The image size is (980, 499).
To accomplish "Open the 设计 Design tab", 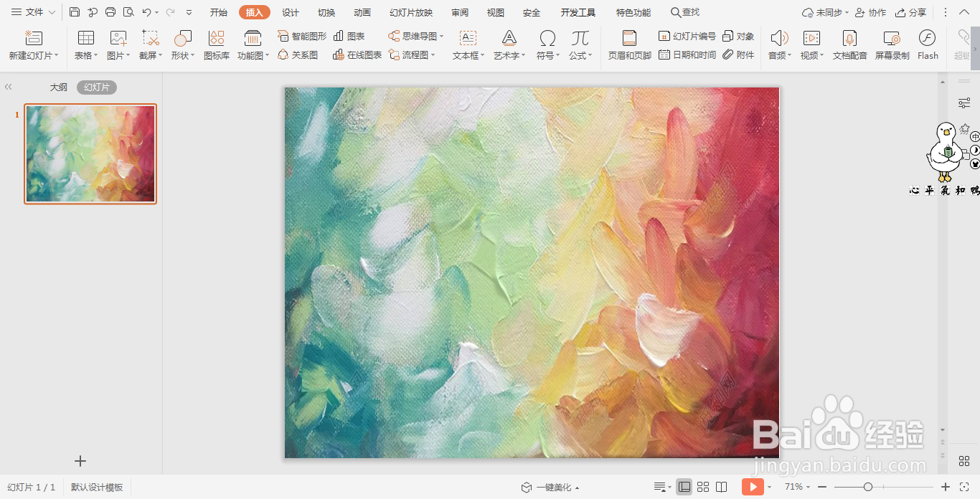I will click(x=291, y=12).
